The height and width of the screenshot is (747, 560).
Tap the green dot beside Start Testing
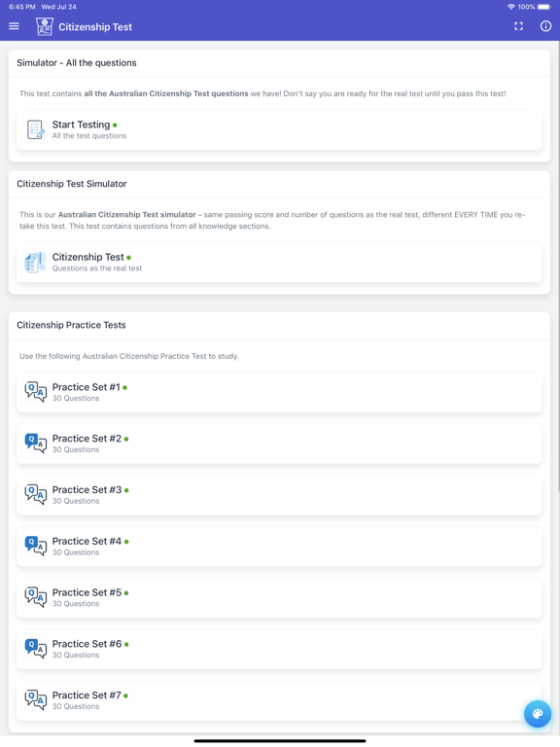tap(115, 125)
